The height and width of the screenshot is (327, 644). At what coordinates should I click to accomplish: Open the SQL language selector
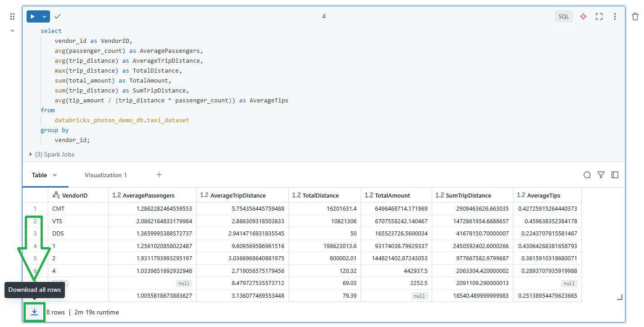click(563, 16)
